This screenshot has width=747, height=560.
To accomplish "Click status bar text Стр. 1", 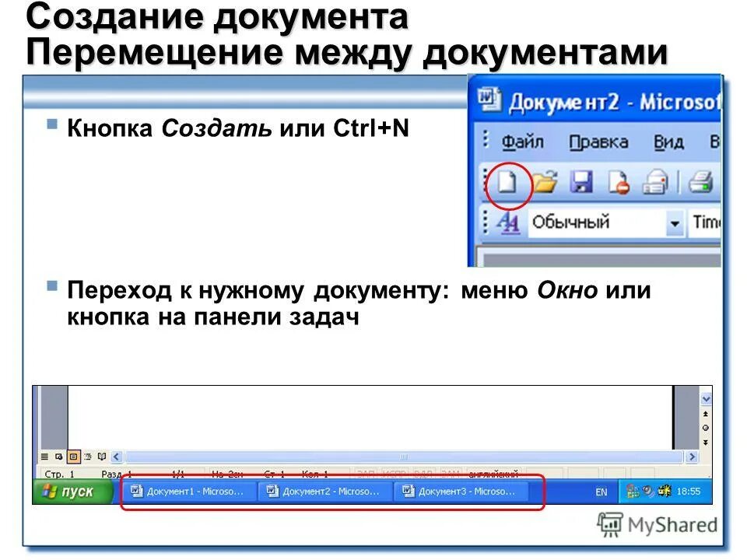I will click(x=60, y=474).
